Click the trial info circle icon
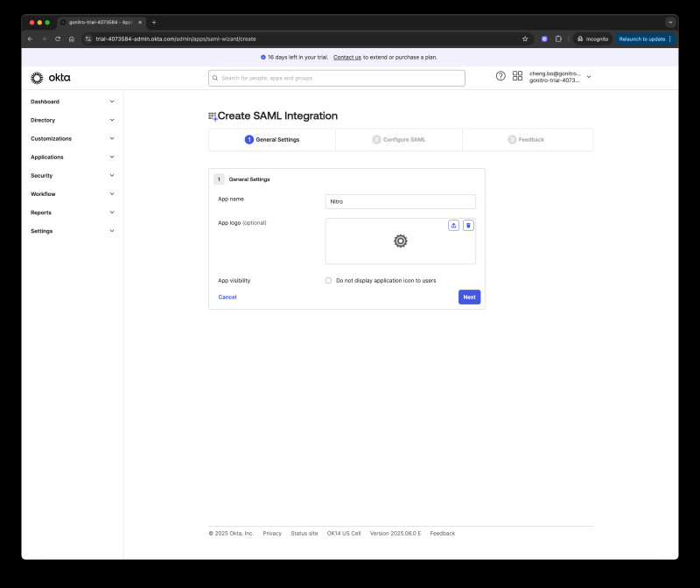700x588 pixels. point(263,57)
